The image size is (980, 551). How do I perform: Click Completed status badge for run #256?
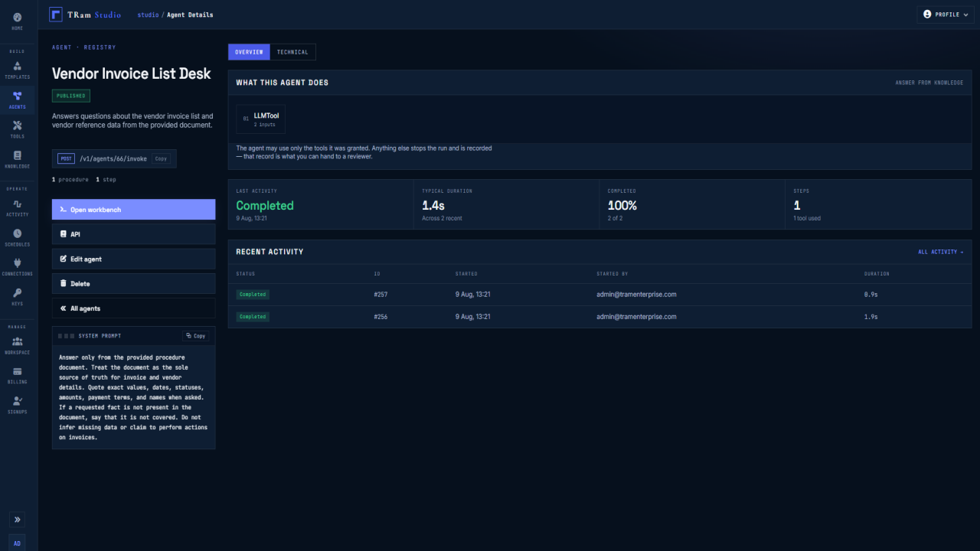253,317
